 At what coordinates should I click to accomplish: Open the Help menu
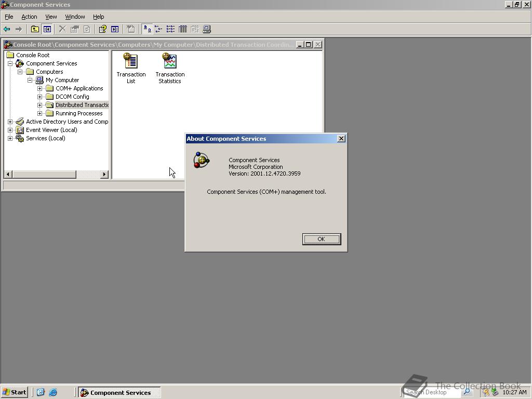[x=98, y=17]
